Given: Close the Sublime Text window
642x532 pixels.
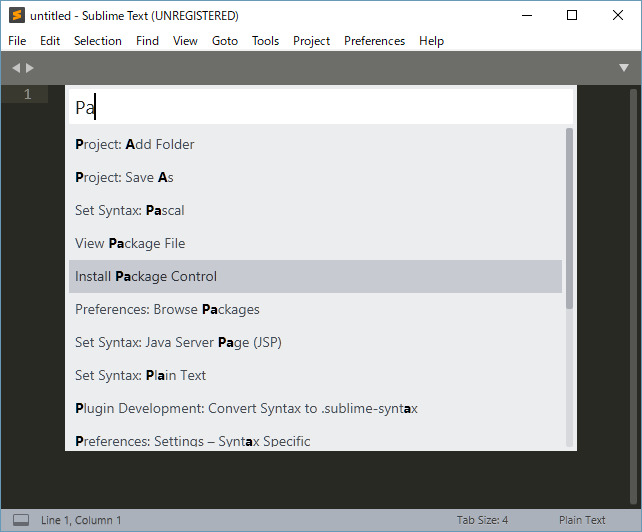Looking at the screenshot, I should [x=618, y=16].
